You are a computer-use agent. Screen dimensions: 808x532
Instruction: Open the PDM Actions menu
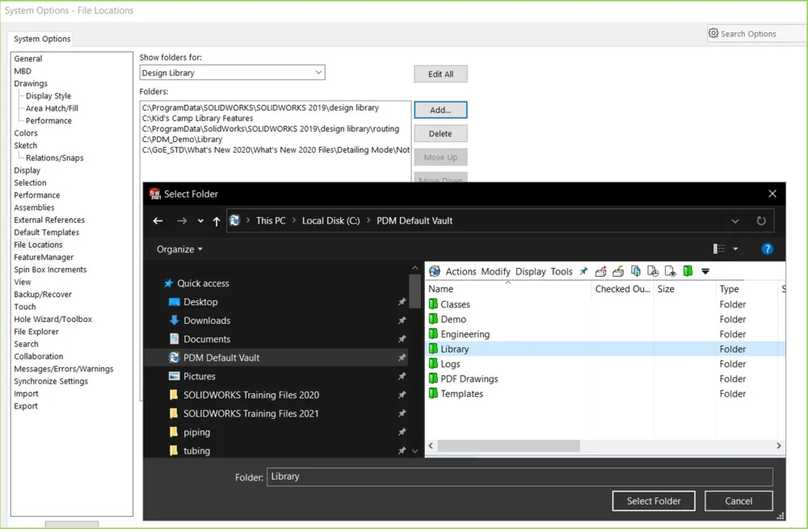461,271
